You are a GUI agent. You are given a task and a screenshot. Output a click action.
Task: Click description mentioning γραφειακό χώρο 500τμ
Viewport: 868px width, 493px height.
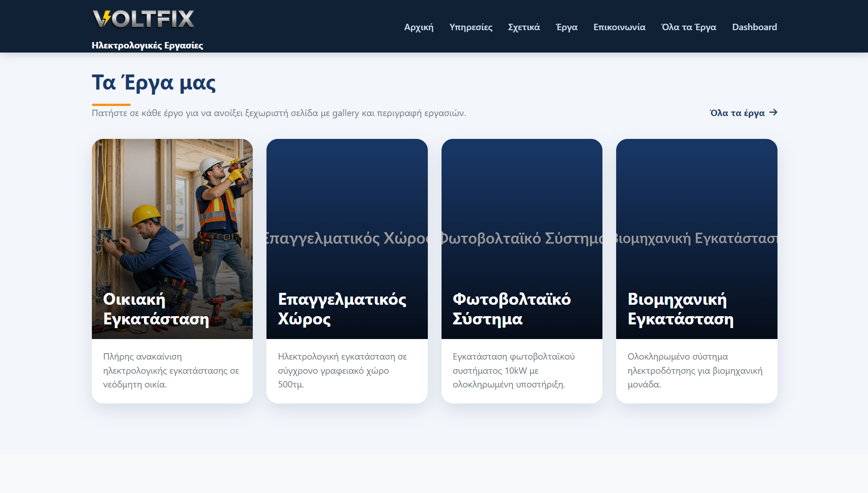tap(342, 371)
